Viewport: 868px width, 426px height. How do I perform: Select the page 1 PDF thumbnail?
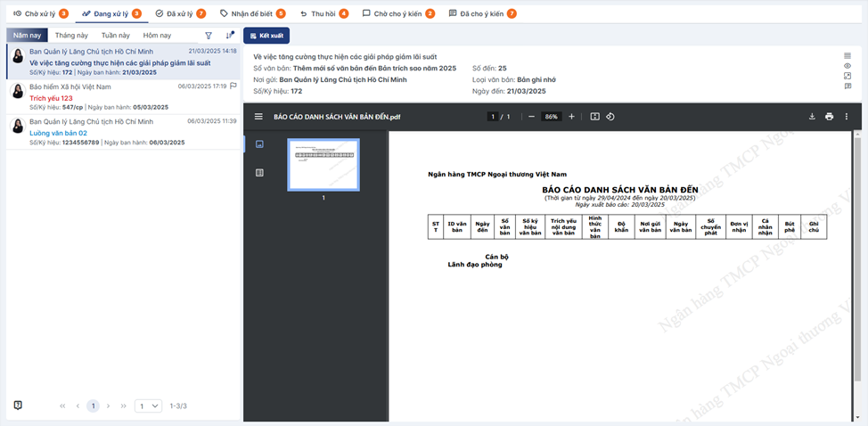coord(323,165)
